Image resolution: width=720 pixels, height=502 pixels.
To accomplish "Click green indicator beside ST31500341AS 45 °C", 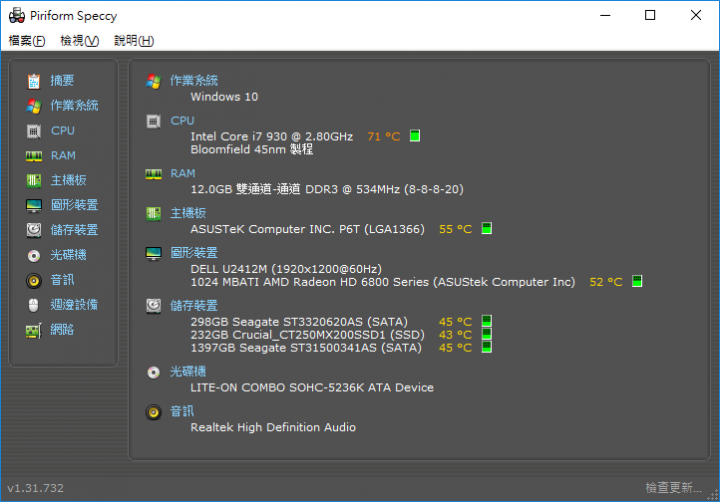I will click(x=487, y=347).
